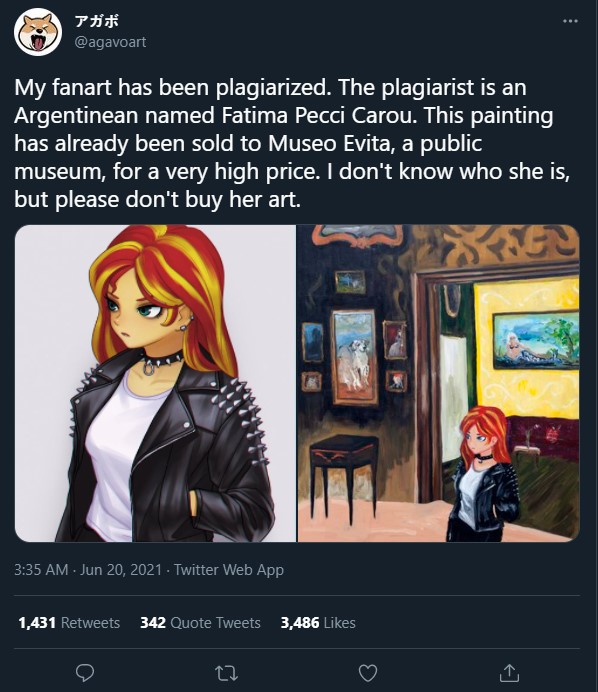Open the Shiba dog profile avatar
The width and height of the screenshot is (598, 692).
tap(38, 32)
